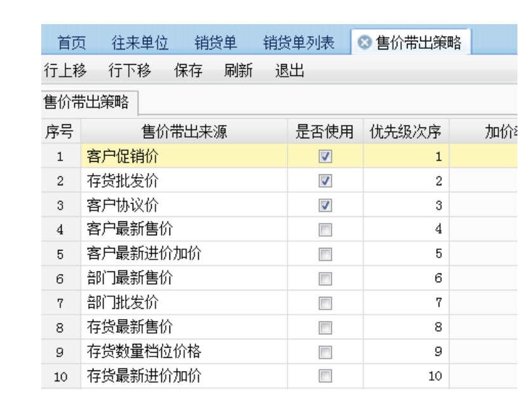This screenshot has height=411, width=532.
Task: Click the 刷新 toolbar button
Action: [238, 70]
